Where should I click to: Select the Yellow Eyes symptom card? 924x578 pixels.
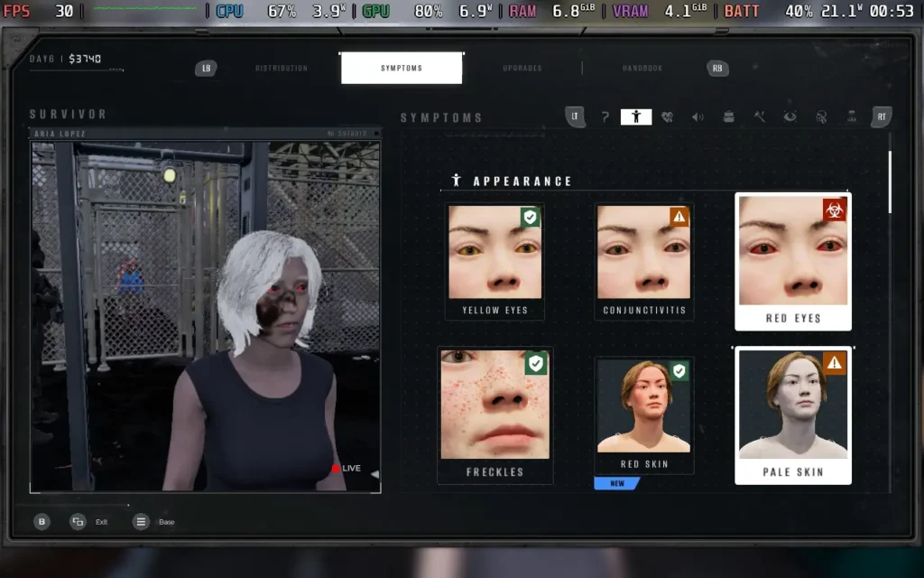pos(494,261)
